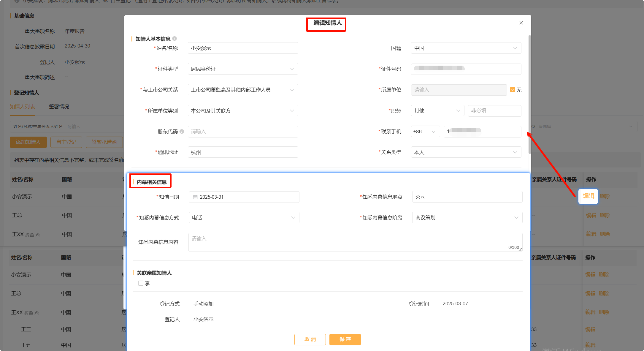
Task: Select the 知情人列表 tab
Action: tap(22, 107)
